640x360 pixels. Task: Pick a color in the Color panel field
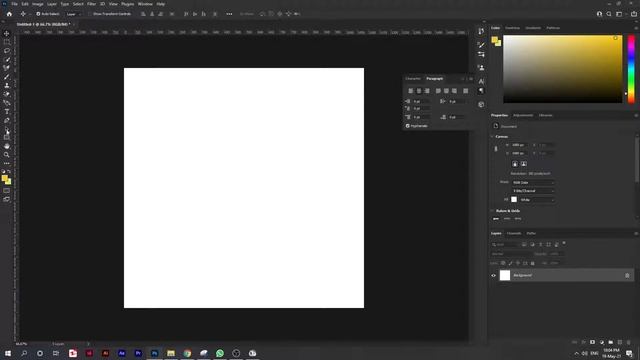562,69
